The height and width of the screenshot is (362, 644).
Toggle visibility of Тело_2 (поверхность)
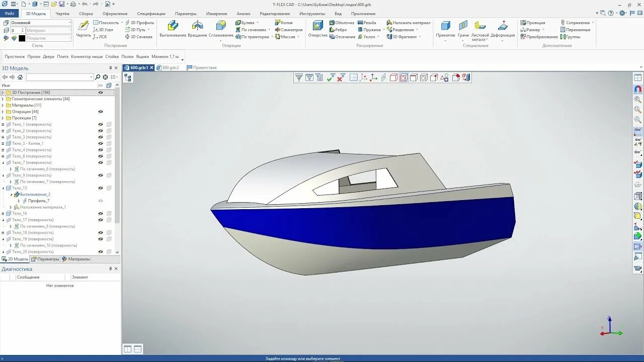click(101, 131)
